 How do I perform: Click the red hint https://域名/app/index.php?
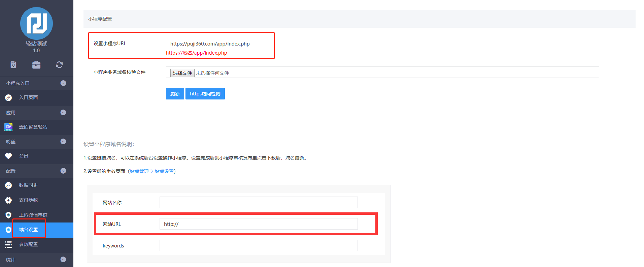coord(197,53)
